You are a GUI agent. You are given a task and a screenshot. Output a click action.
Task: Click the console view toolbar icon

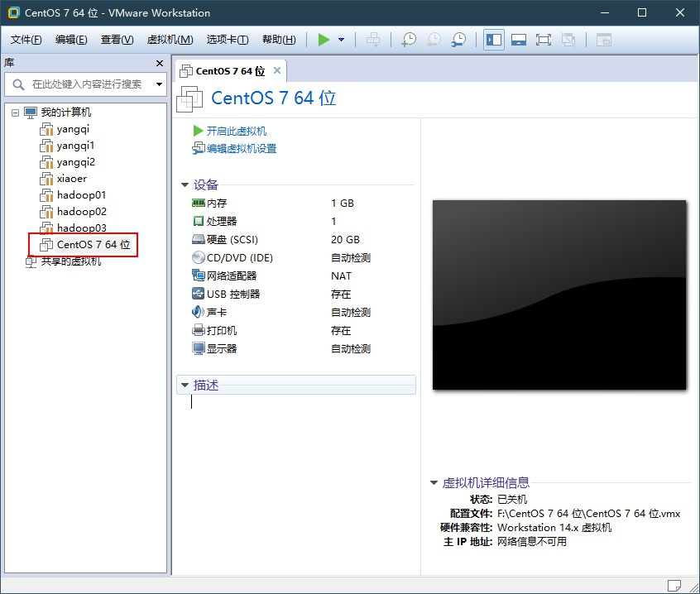tap(603, 40)
